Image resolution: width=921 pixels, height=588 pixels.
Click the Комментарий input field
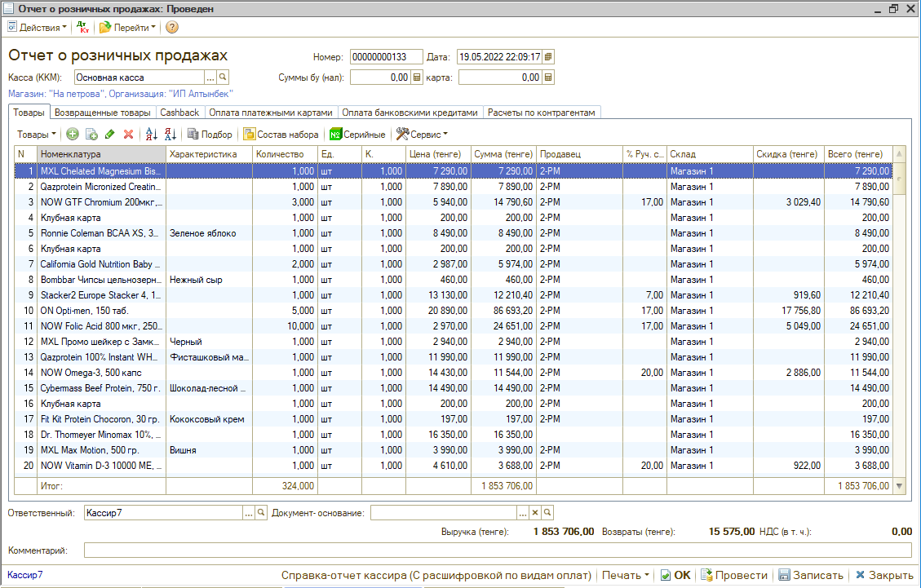click(x=498, y=550)
